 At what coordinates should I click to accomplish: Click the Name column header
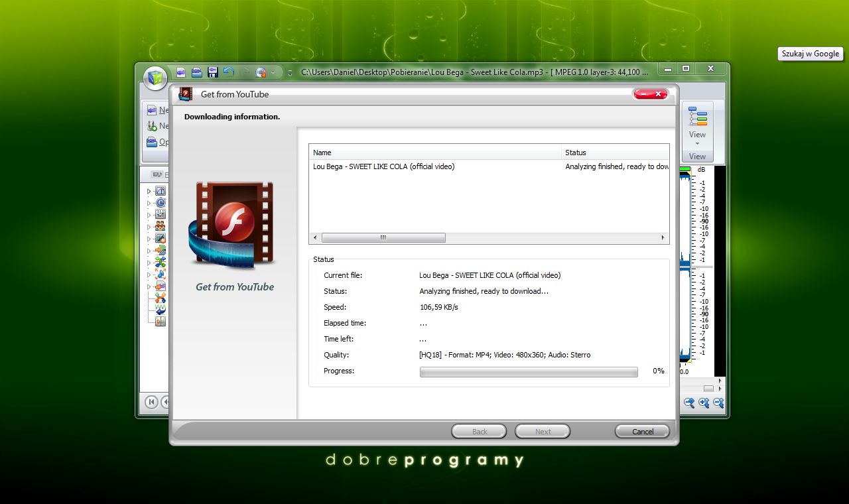(435, 153)
